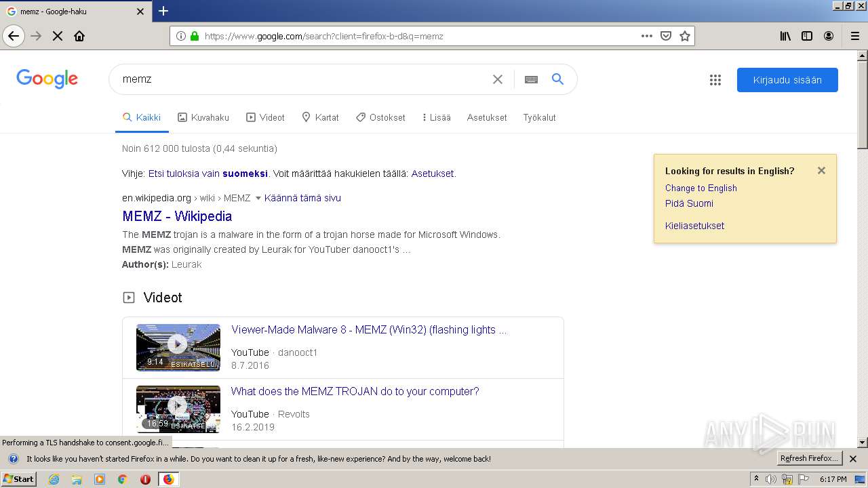The height and width of the screenshot is (488, 868).
Task: Open Firefox Account icon
Action: (x=829, y=36)
